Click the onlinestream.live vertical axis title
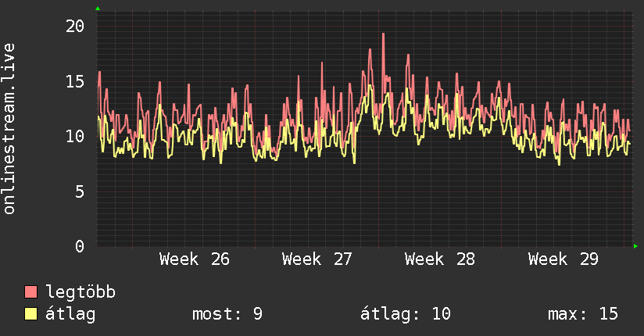Screen dimensions: 644x336 pyautogui.click(x=9, y=129)
